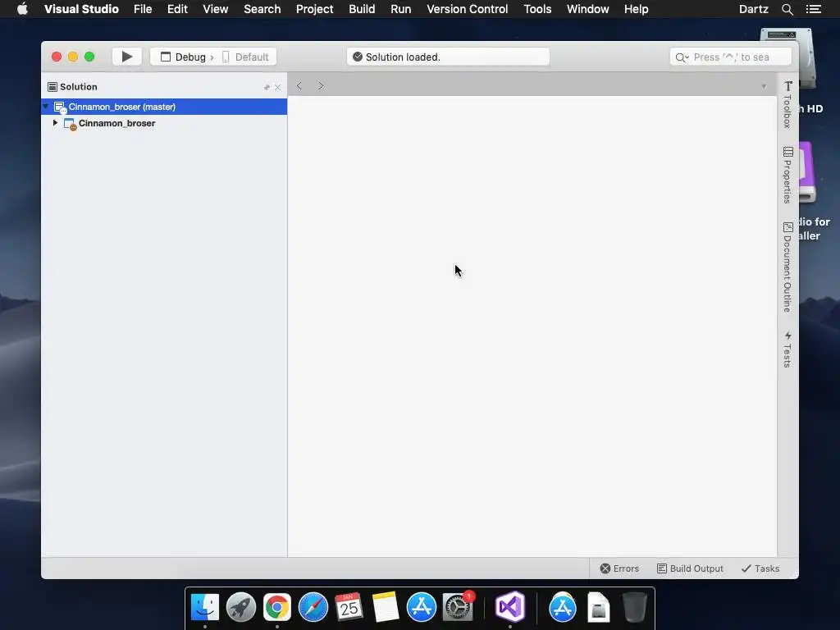The height and width of the screenshot is (630, 840).
Task: Show the Tasks pad
Action: [x=760, y=568]
